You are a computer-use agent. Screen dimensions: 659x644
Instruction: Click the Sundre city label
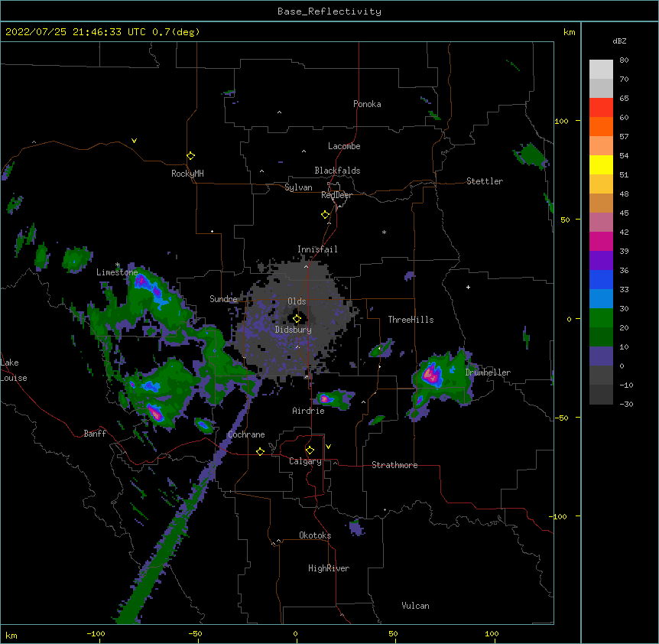[223, 299]
